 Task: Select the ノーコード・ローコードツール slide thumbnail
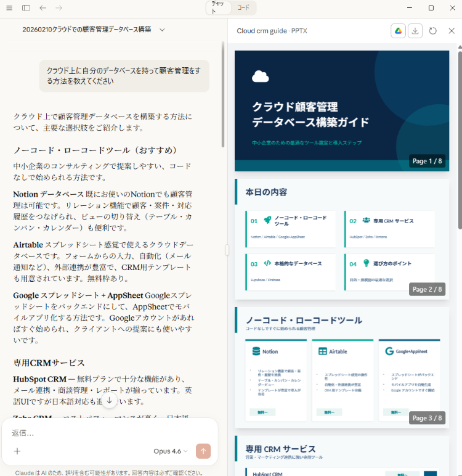pos(342,367)
